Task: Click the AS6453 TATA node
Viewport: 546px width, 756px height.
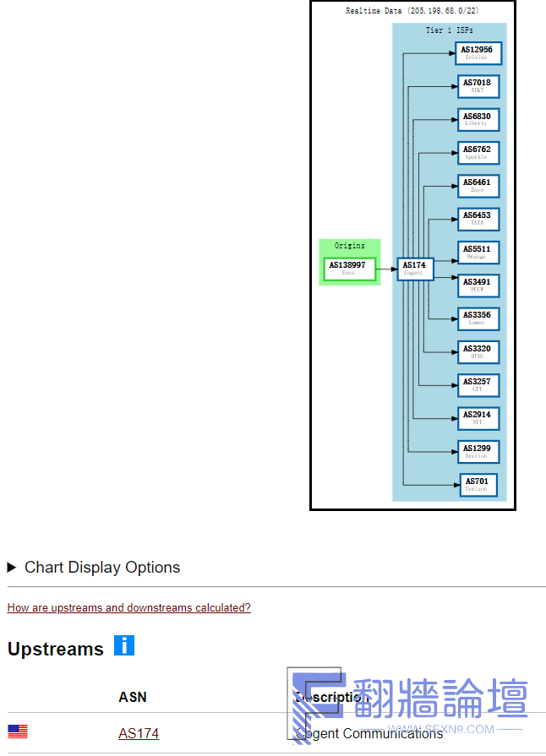Action: 478,219
